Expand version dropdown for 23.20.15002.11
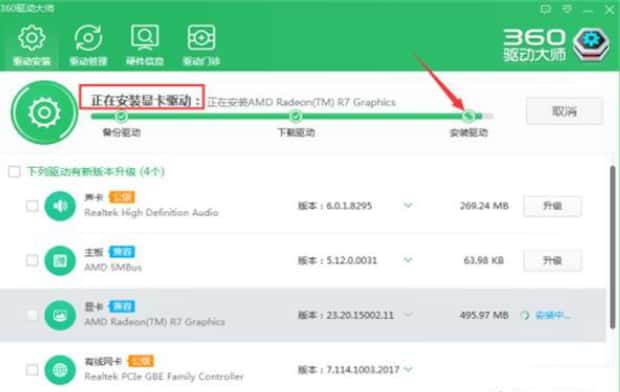 click(x=408, y=315)
